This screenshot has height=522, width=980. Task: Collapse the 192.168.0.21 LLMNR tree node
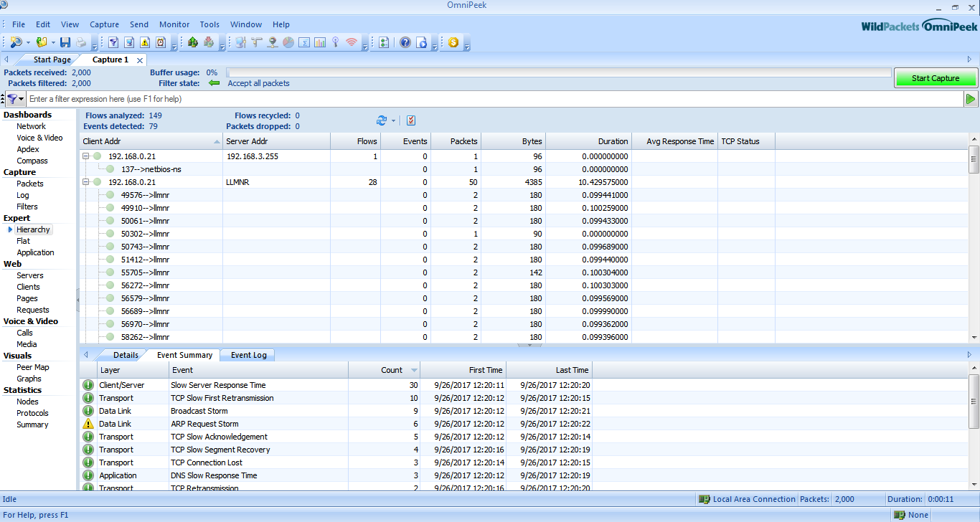[x=86, y=182]
